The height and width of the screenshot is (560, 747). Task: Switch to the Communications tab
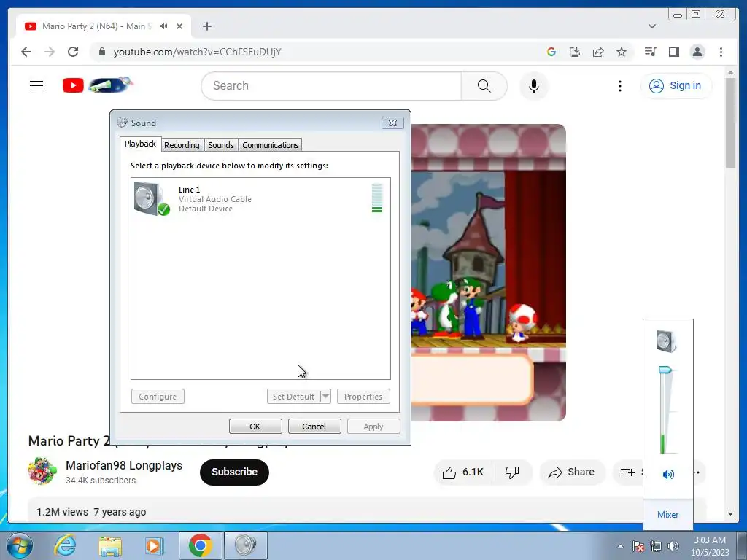click(270, 145)
